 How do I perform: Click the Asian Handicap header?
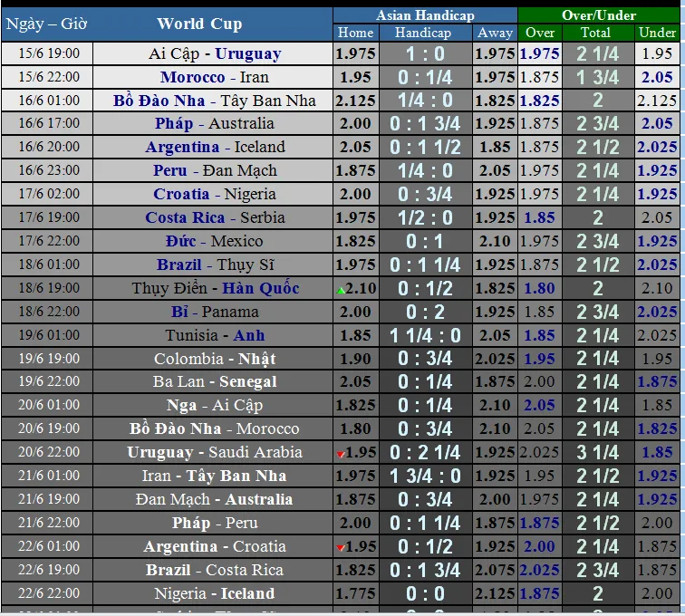click(425, 15)
